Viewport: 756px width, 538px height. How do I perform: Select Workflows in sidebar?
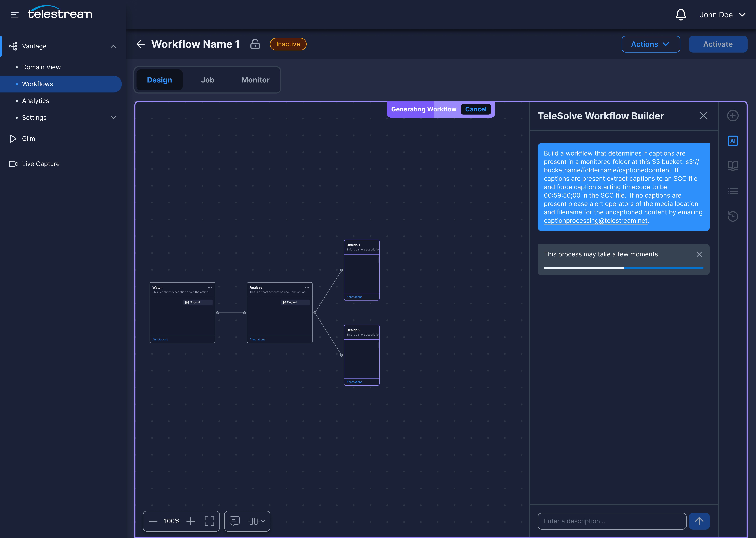coord(61,84)
